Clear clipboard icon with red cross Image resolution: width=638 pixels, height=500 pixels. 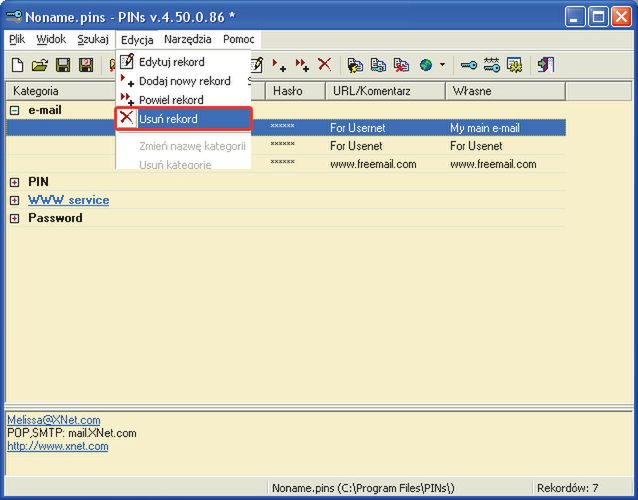click(x=401, y=65)
